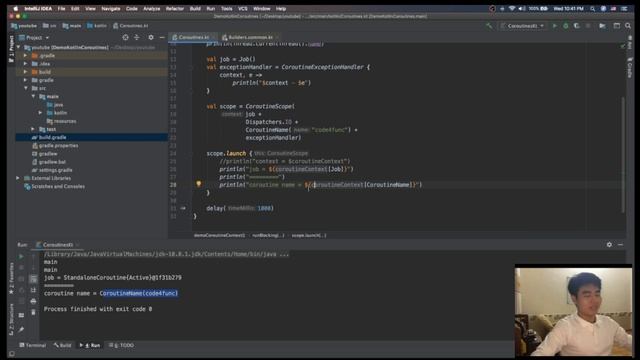Viewport: 640px width, 360px height.
Task: Open Project panel gear settings
Action: [x=151, y=38]
